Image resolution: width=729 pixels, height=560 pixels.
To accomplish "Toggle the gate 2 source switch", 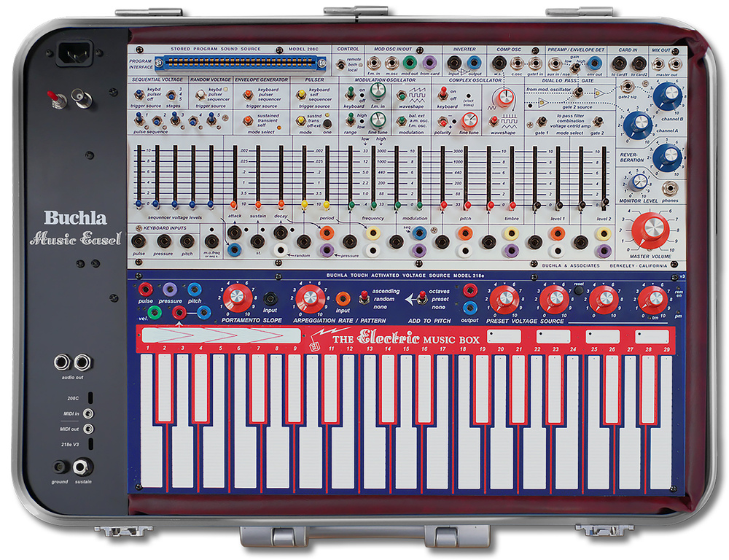I will tap(577, 93).
